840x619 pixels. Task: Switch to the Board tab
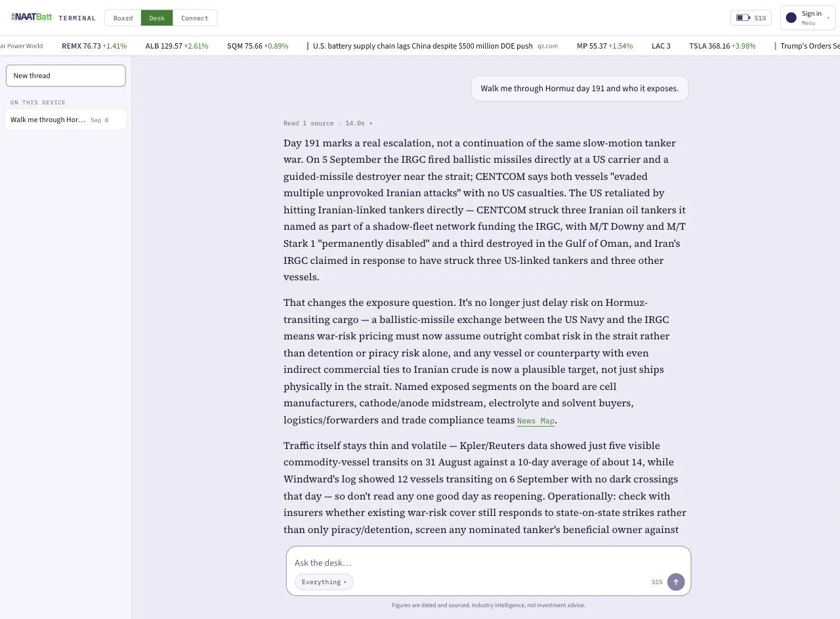(123, 18)
